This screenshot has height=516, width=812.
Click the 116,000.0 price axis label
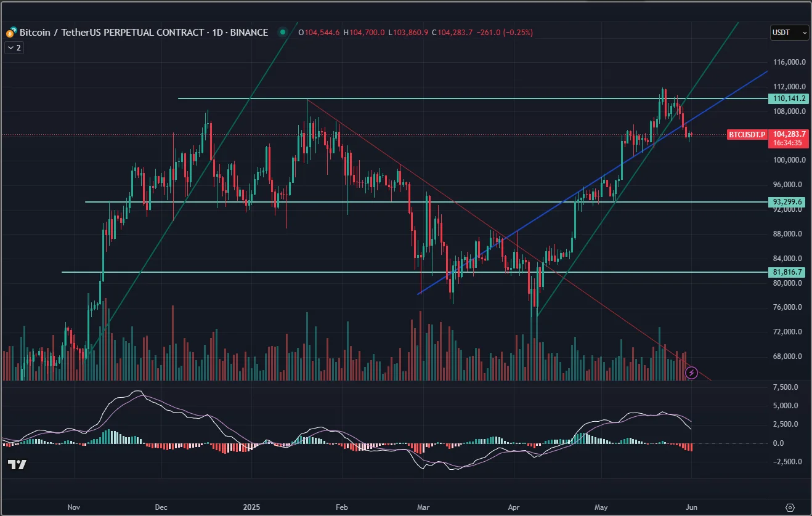pyautogui.click(x=789, y=62)
